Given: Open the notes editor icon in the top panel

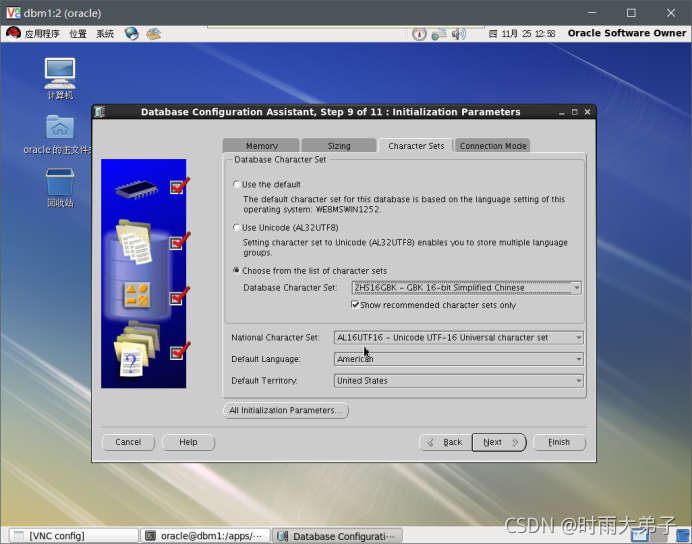Looking at the screenshot, I should coord(154,34).
